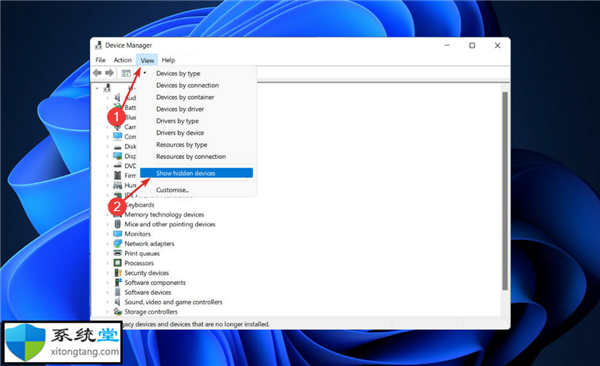Click the Network adapters category icon
Screen dimensions: 600x366
[x=117, y=243]
